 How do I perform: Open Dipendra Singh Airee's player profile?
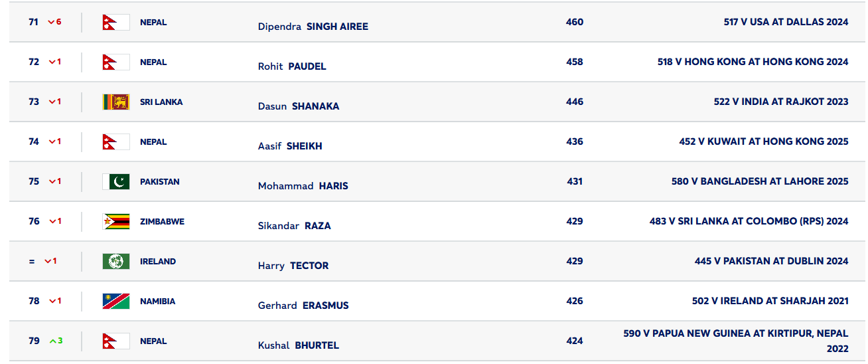point(313,27)
